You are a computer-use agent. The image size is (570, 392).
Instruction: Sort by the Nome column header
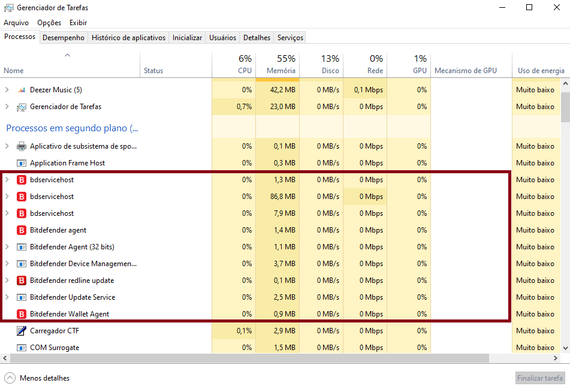[70, 65]
